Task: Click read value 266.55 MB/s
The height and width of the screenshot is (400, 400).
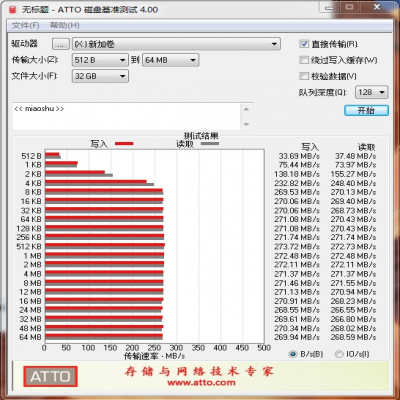Action: (353, 310)
